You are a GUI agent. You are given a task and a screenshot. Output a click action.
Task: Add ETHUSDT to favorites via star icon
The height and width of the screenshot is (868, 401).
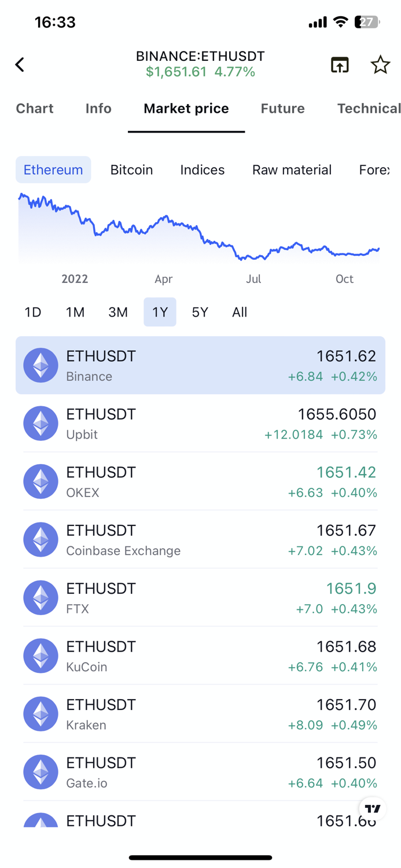pyautogui.click(x=380, y=65)
